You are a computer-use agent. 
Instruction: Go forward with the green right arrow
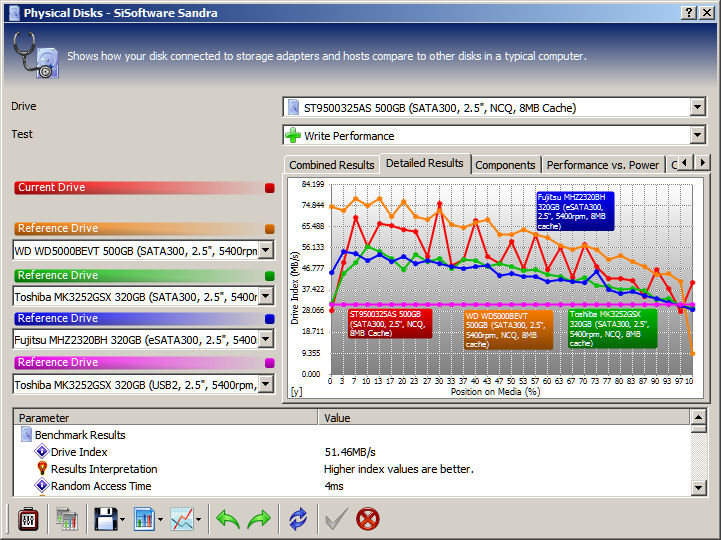coord(259,520)
